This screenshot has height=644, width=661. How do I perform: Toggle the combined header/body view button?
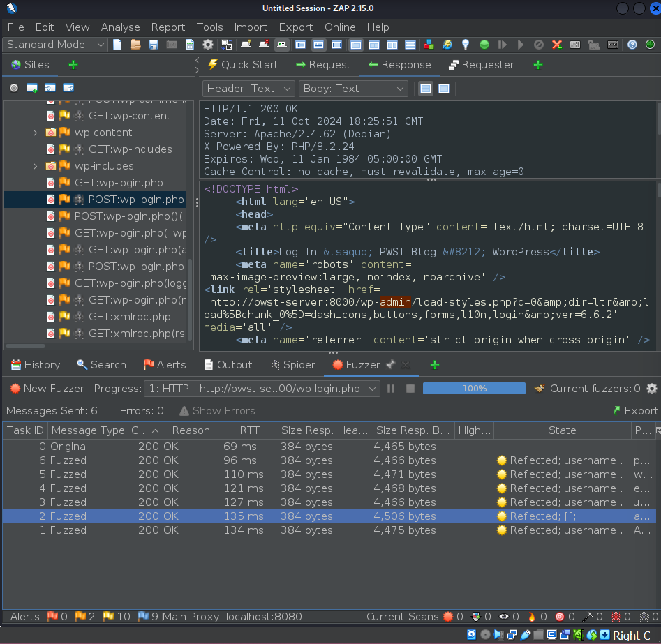[x=443, y=89]
